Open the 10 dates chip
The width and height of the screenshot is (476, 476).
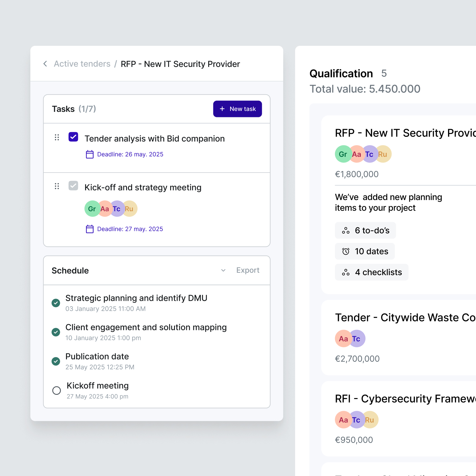click(x=365, y=251)
